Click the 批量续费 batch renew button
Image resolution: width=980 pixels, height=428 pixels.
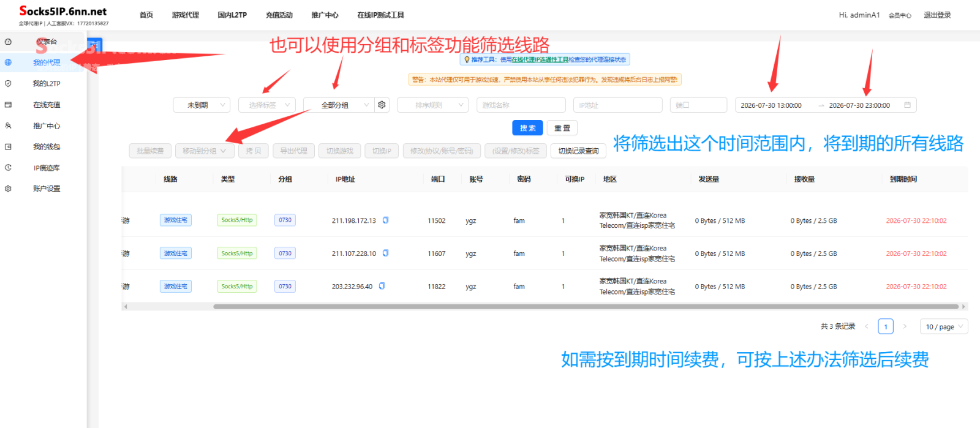(x=150, y=151)
